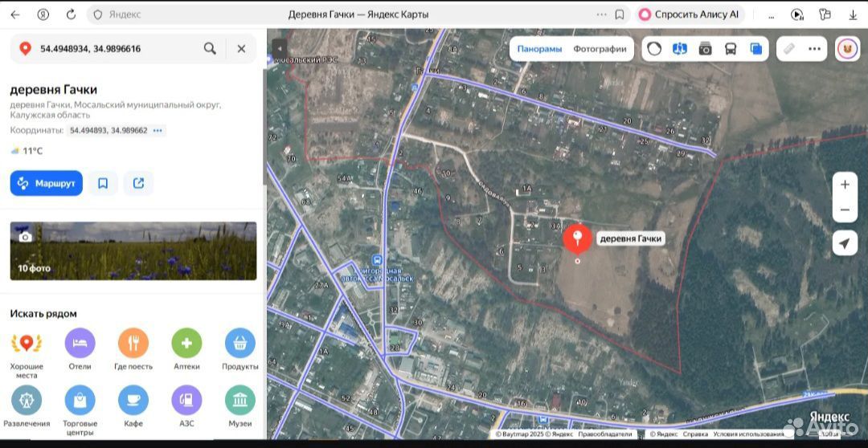The image size is (868, 448).
Task: Open the browser three-dots menu near Alice
Action: (771, 15)
